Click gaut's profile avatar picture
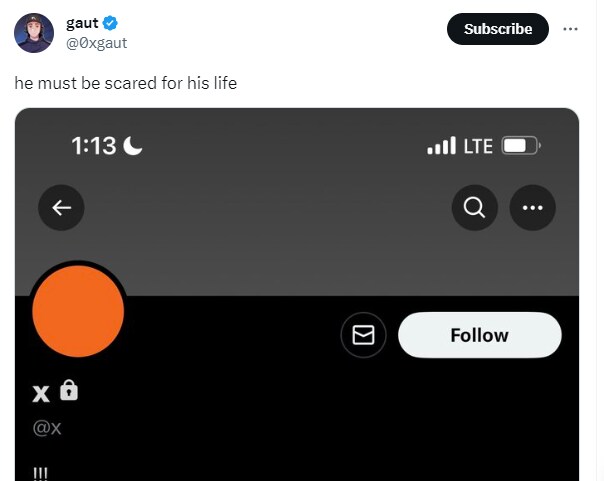The width and height of the screenshot is (604, 481). pos(34,33)
